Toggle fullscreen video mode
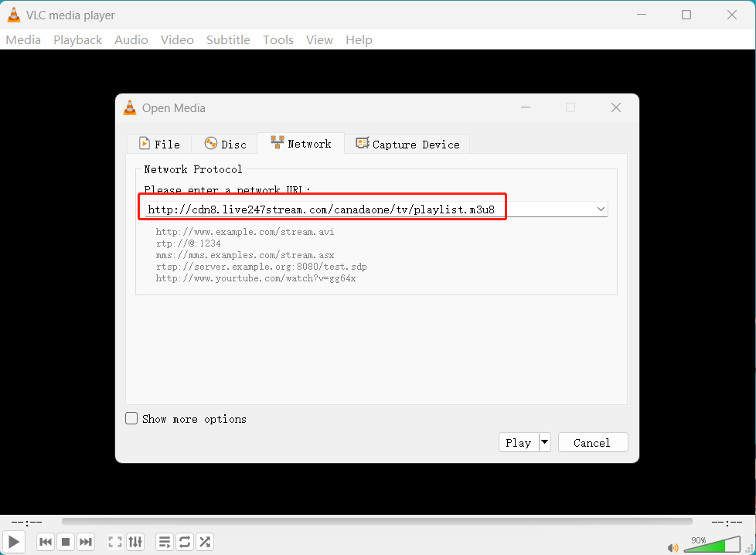The width and height of the screenshot is (756, 555). (115, 542)
